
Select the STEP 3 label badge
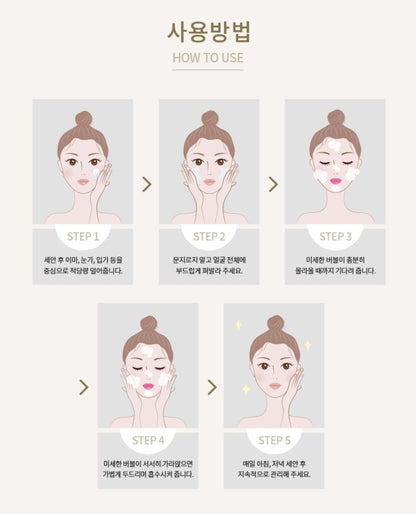coord(335,236)
